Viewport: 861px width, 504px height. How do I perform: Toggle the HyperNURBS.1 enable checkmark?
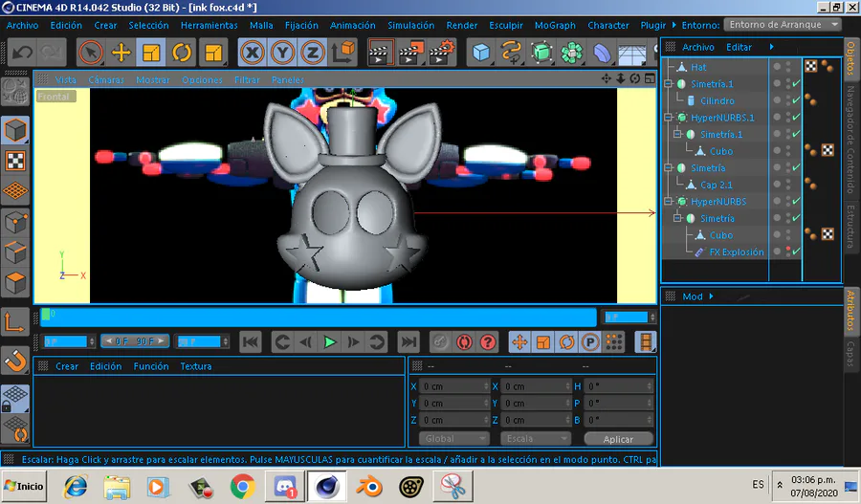pyautogui.click(x=796, y=117)
